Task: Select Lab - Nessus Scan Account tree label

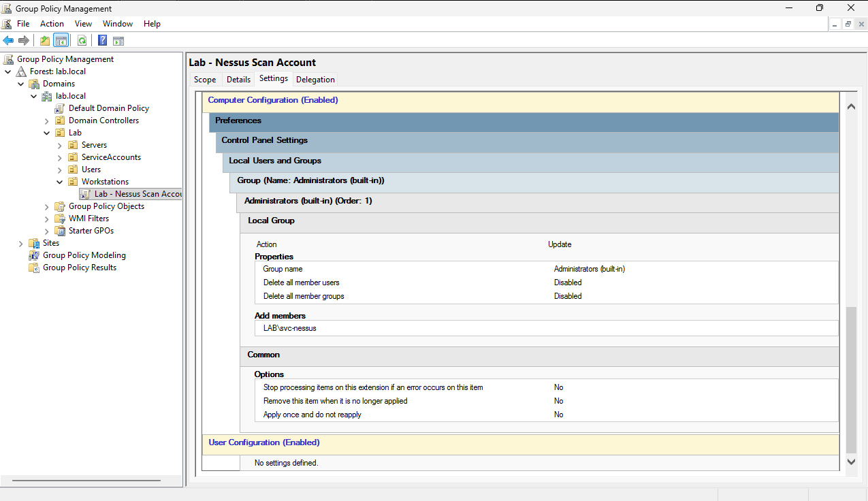Action: (x=138, y=194)
